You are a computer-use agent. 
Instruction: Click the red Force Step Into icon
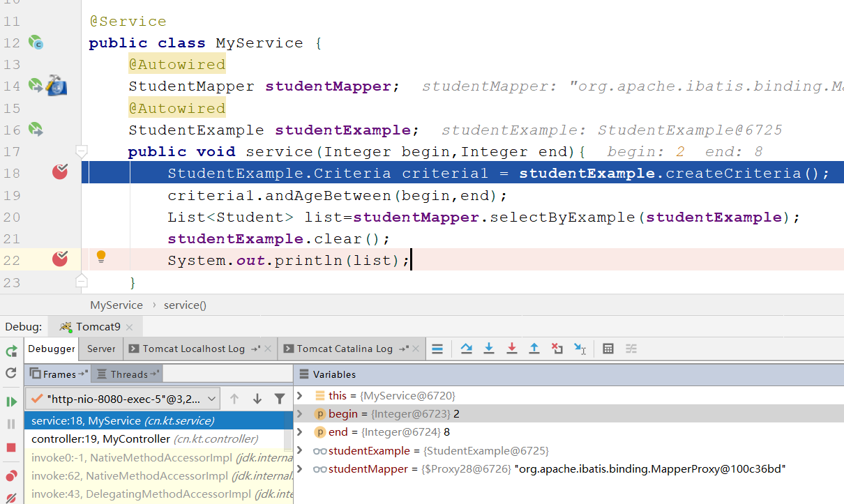pyautogui.click(x=512, y=349)
